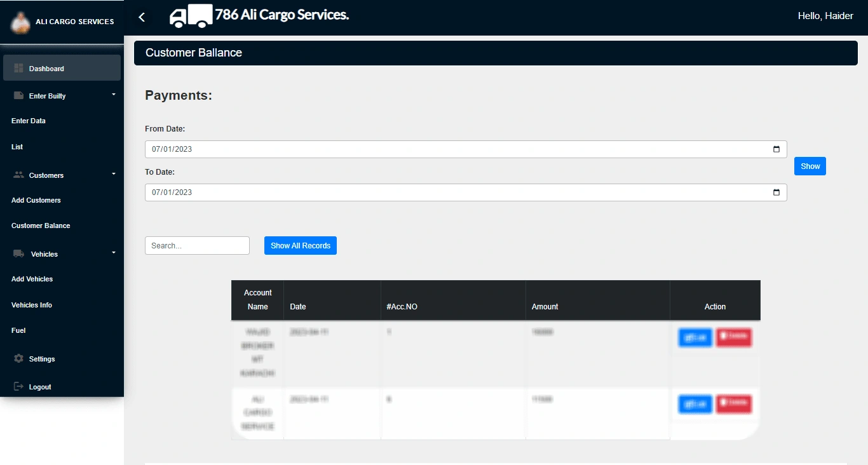Viewport: 868px width, 465px height.
Task: Click the Account Name column header
Action: pyautogui.click(x=257, y=300)
